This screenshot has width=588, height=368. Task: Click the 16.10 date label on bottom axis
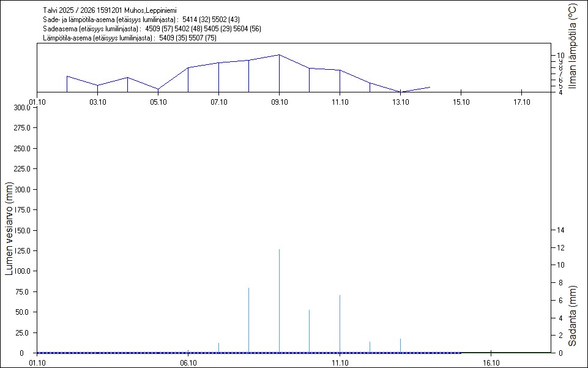(x=491, y=362)
